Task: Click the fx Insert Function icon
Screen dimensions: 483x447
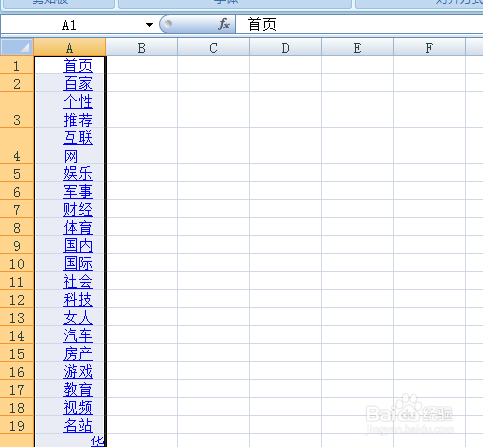Action: [x=224, y=24]
